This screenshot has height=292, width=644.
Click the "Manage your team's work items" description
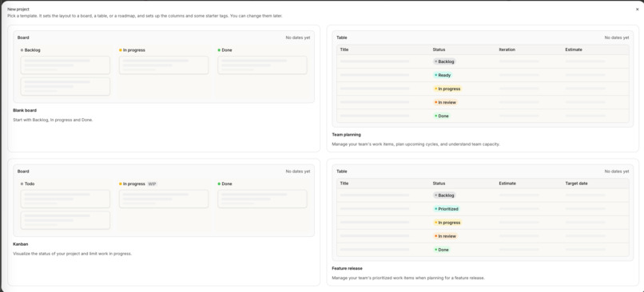(415, 144)
